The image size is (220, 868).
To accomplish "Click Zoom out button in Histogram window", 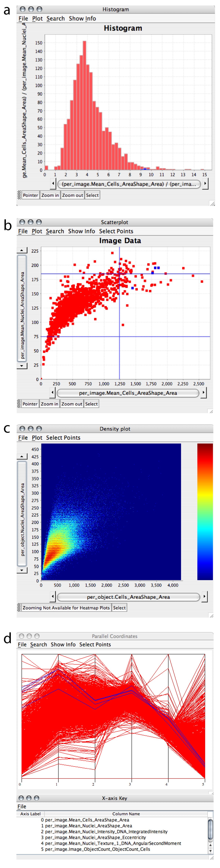I will [x=73, y=195].
